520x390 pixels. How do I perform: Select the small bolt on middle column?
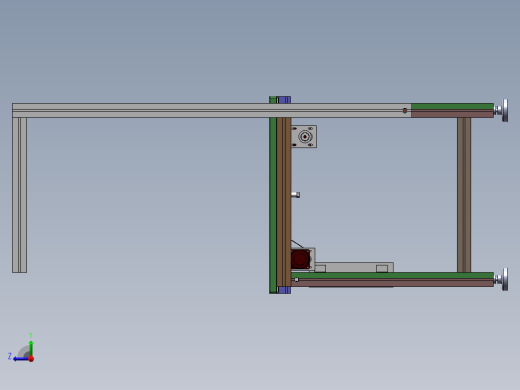(x=296, y=195)
